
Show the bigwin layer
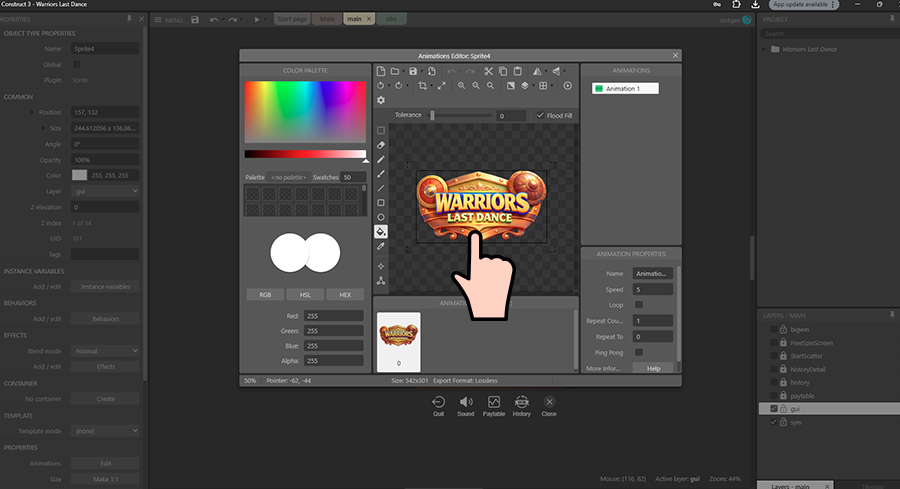point(773,329)
